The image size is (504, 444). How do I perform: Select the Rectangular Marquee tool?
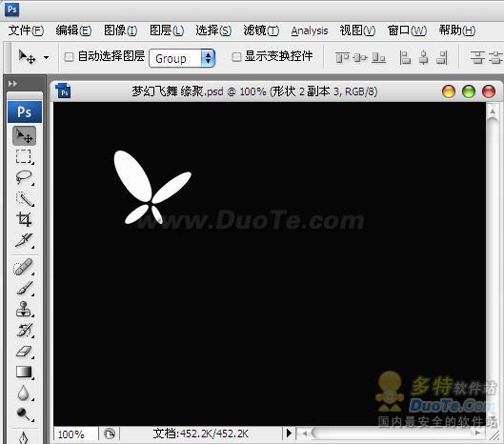click(24, 156)
